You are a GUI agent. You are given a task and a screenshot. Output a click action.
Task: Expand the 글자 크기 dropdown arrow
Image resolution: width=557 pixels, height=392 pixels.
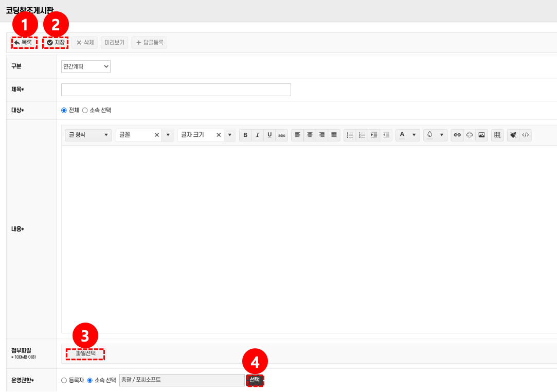tap(230, 135)
